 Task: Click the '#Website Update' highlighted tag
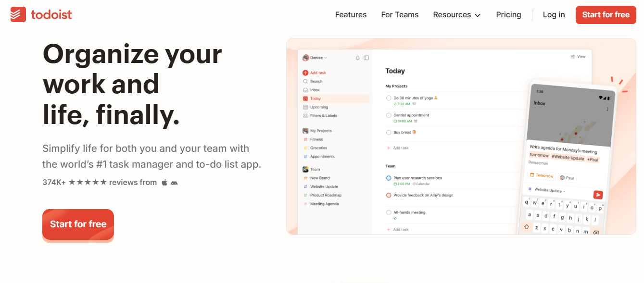point(568,158)
